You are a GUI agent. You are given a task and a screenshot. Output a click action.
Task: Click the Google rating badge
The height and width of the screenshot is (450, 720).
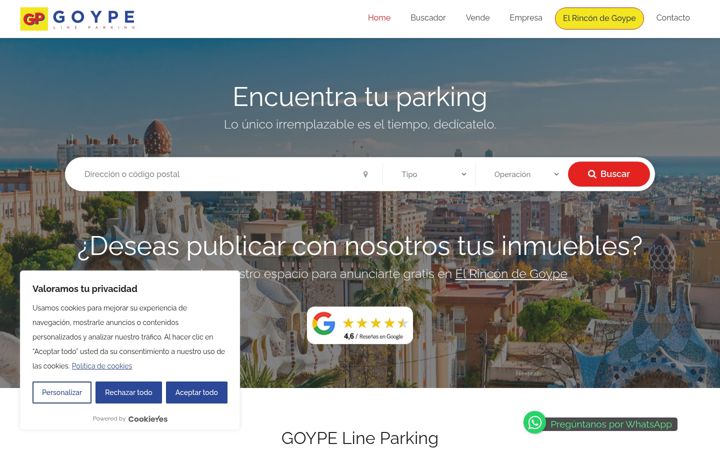point(360,326)
